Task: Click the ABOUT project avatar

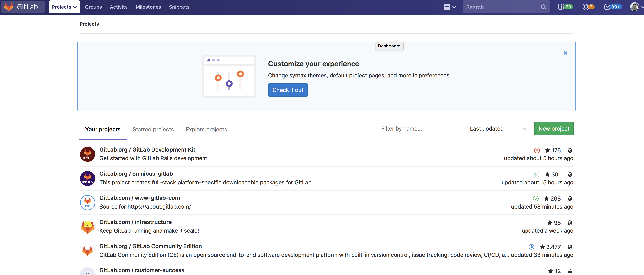Action: pyautogui.click(x=87, y=203)
